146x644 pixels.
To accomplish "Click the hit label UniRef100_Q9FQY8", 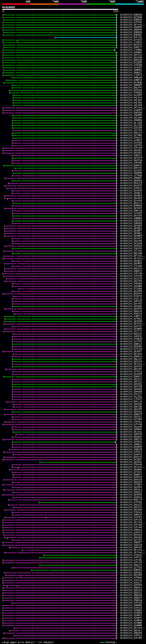I will click(131, 221).
